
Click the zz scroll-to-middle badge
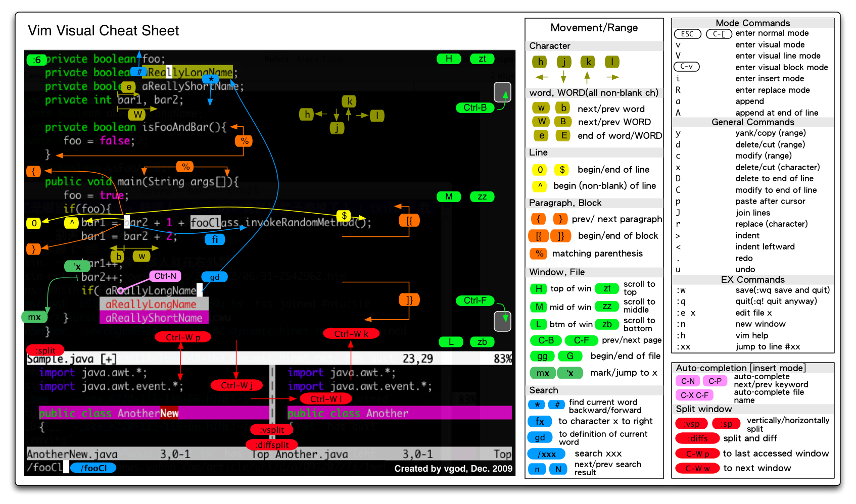tap(607, 306)
